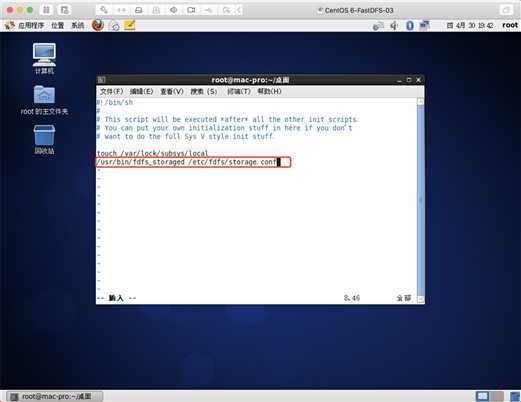Click the 'You can put your own initialization' comment line
521x402 pixels.
tap(224, 128)
